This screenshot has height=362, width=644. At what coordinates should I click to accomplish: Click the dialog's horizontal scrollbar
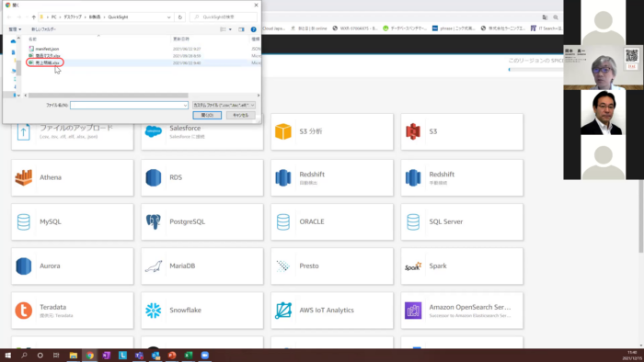coord(108,96)
